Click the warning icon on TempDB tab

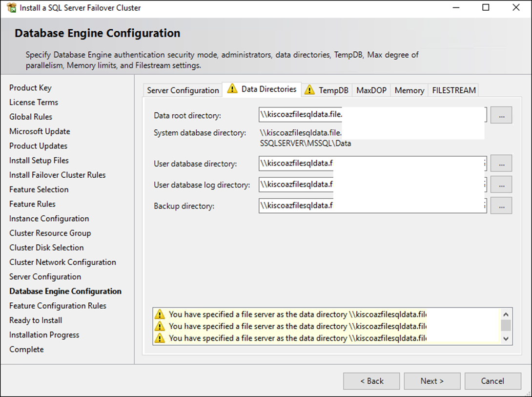[309, 90]
